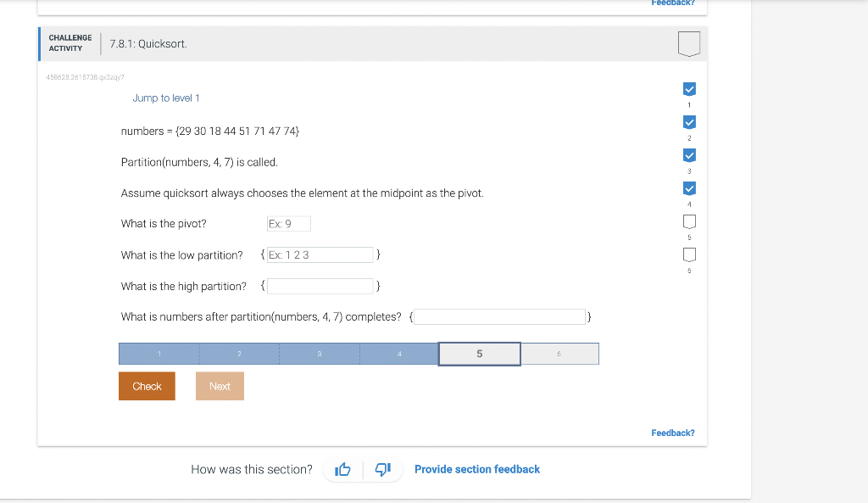Click the bookmark ribbon icon above the checkboxes
Screen dimensions: 868x503
tap(689, 44)
